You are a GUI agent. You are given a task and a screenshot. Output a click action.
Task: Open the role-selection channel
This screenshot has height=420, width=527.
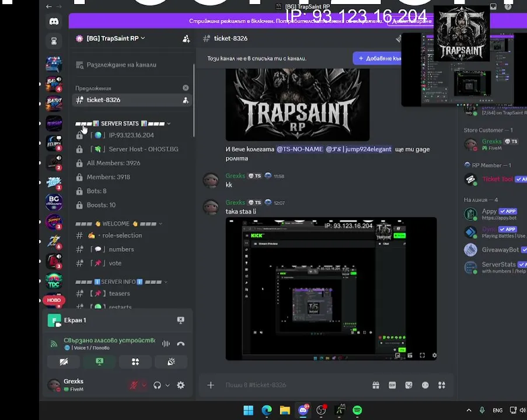[x=132, y=236]
